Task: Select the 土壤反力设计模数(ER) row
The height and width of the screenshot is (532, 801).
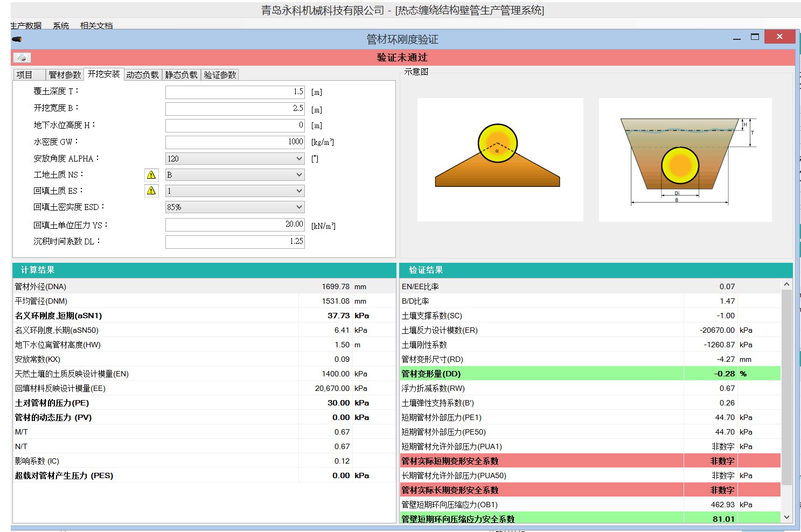Action: 590,330
